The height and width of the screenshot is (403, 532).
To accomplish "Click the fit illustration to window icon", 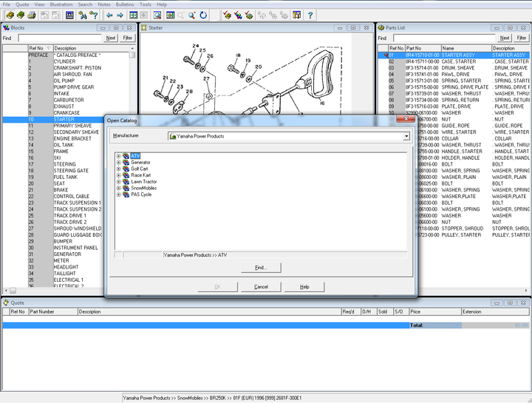I will pyautogui.click(x=171, y=16).
